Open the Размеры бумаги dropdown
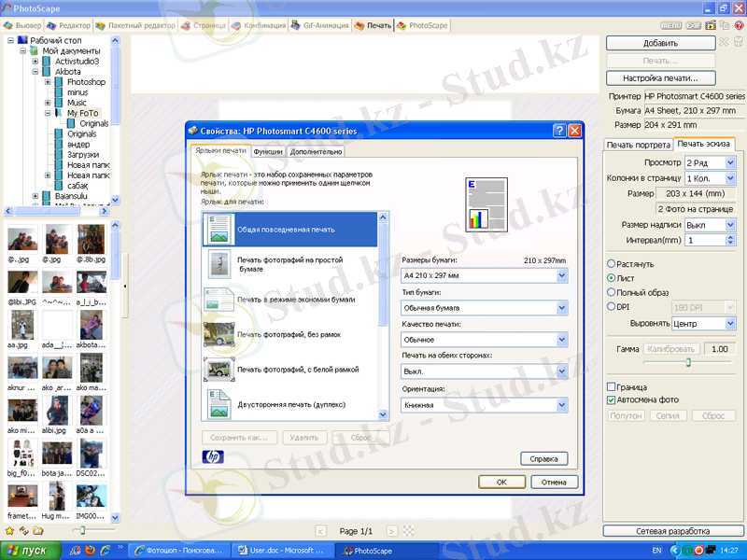 click(484, 275)
